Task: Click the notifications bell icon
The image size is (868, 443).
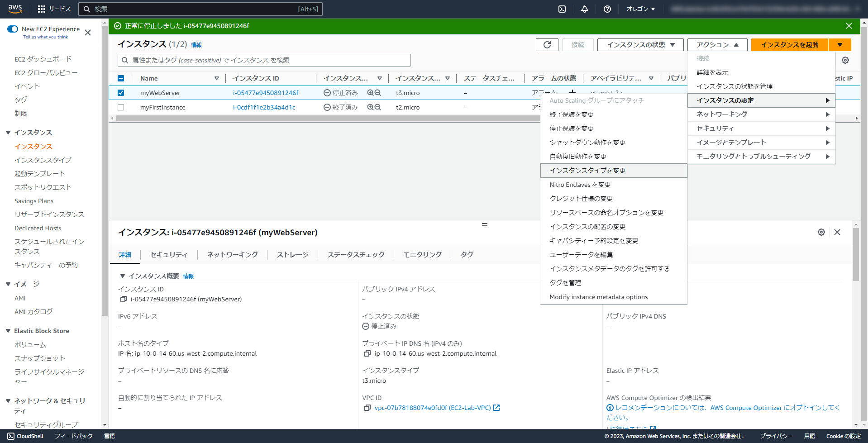Action: tap(585, 9)
